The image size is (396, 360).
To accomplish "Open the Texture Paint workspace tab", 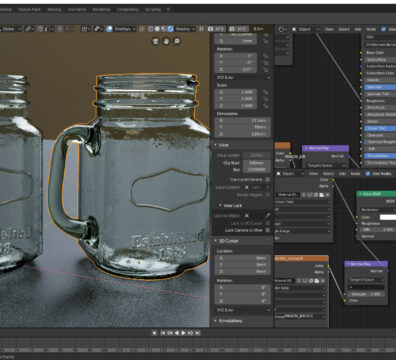I will pos(29,9).
